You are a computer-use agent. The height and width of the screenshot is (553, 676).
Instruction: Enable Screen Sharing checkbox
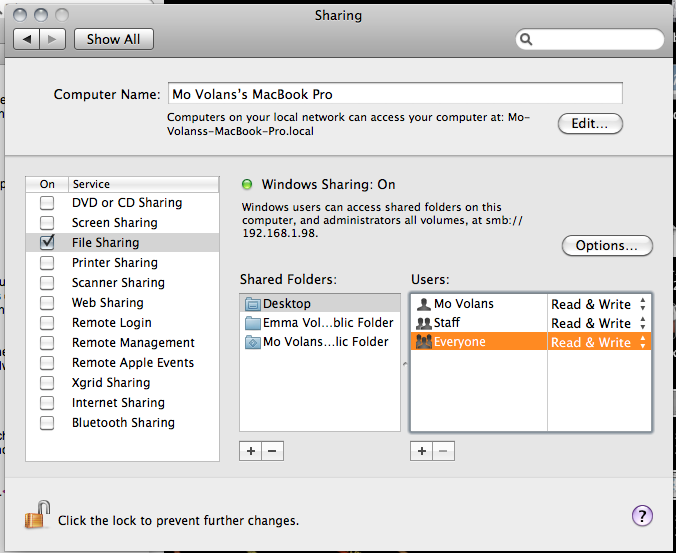(x=47, y=223)
